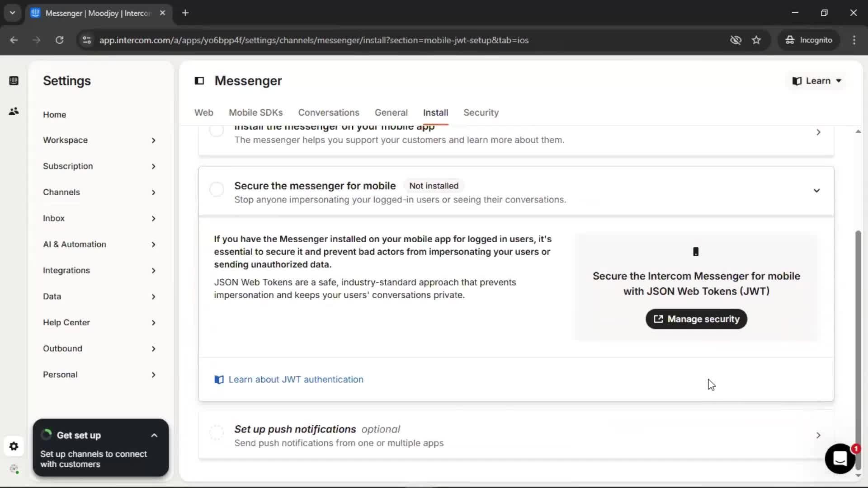Expand the Inbox settings group

(x=99, y=218)
